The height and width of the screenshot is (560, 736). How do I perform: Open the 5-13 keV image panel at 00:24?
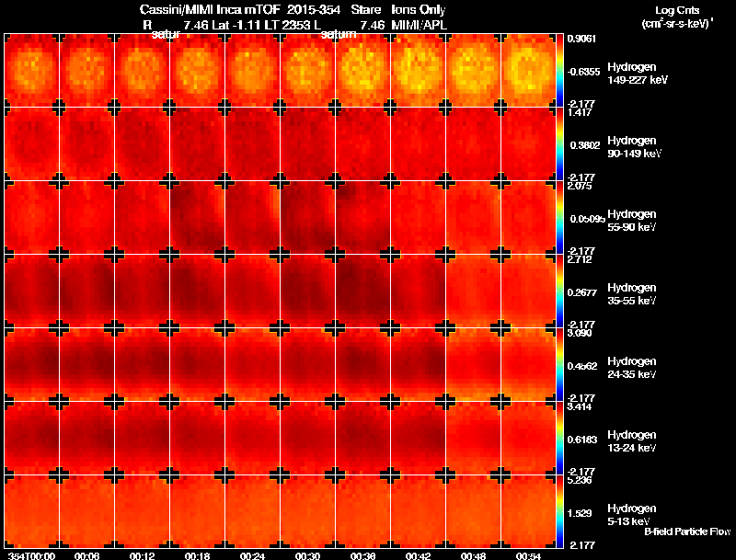coord(252,512)
